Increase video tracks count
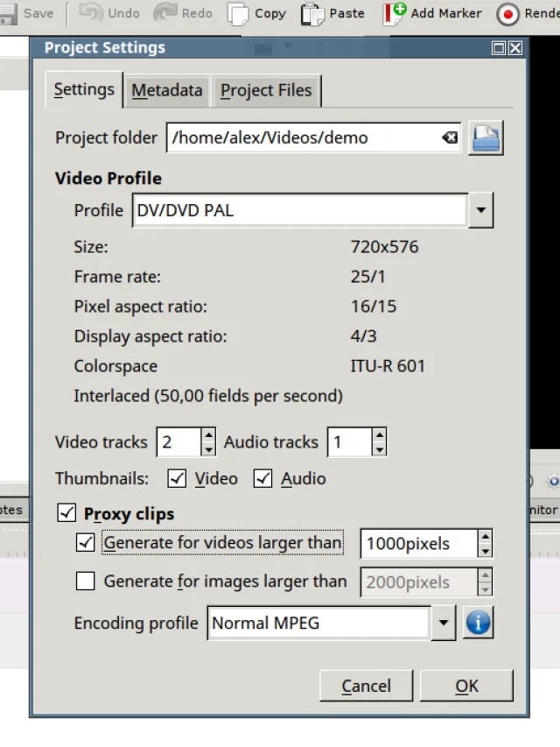 point(208,435)
